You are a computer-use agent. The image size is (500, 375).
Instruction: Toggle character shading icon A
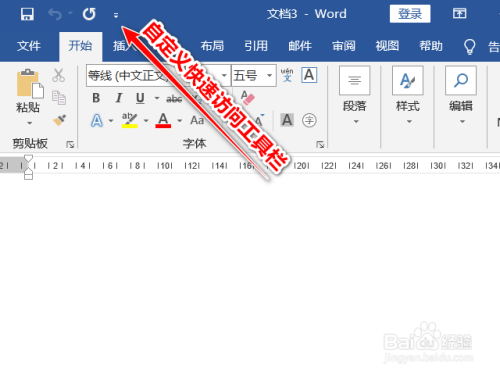coord(287,120)
